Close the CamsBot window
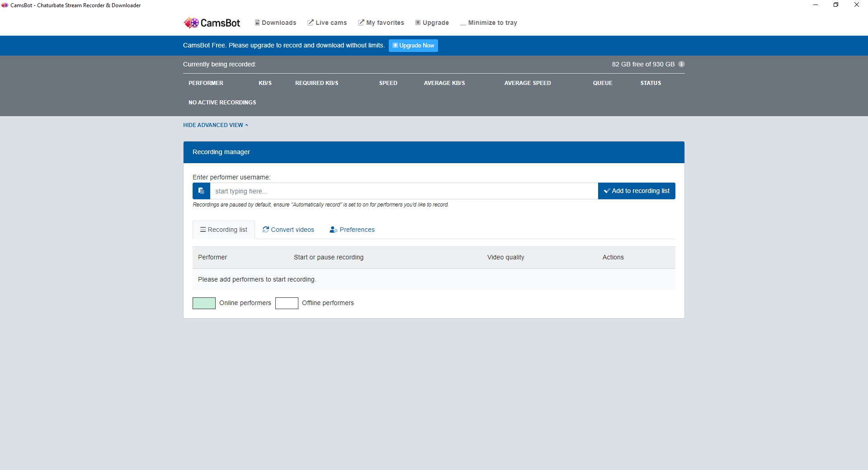868x470 pixels. tap(857, 5)
